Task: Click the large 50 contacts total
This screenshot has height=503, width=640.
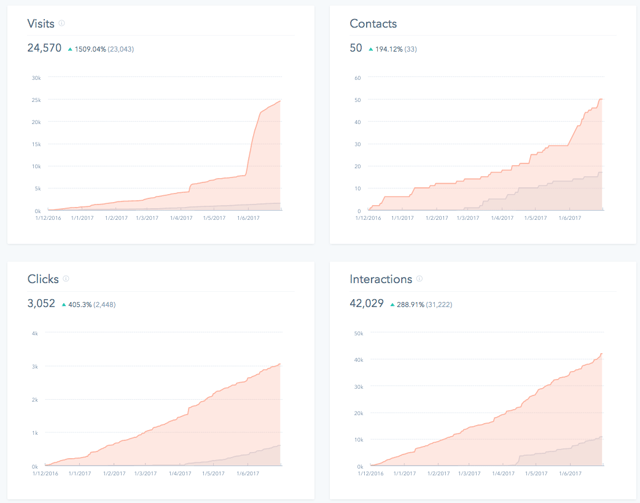Action: 356,48
